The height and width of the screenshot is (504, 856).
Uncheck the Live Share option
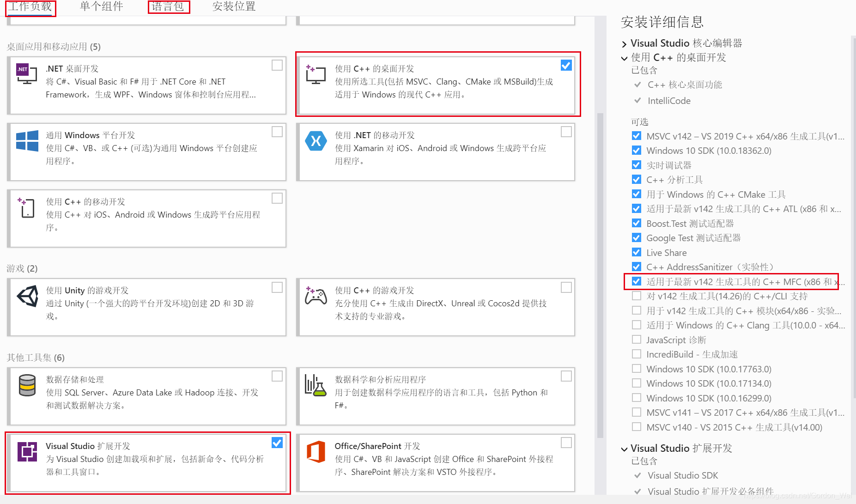tap(637, 252)
